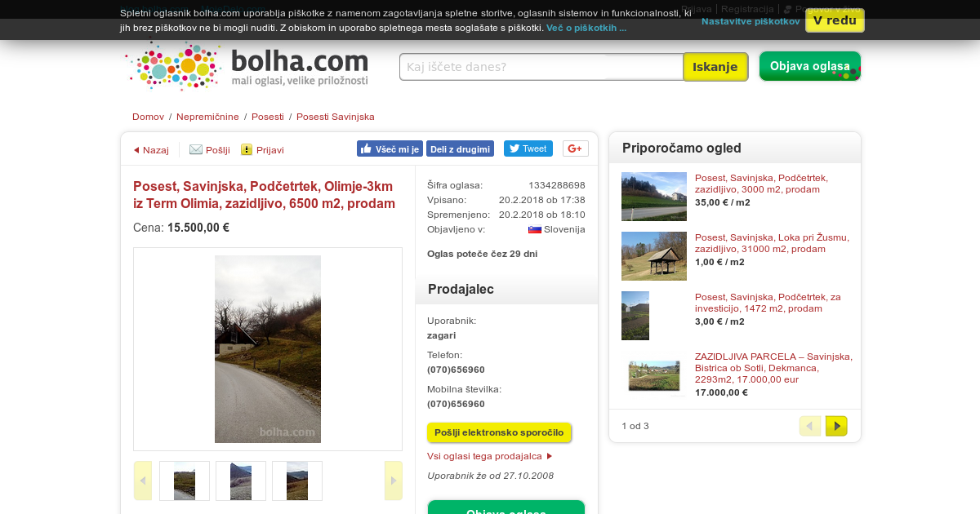Click the Facebook 'Deli z drugimi' share button

click(x=460, y=148)
